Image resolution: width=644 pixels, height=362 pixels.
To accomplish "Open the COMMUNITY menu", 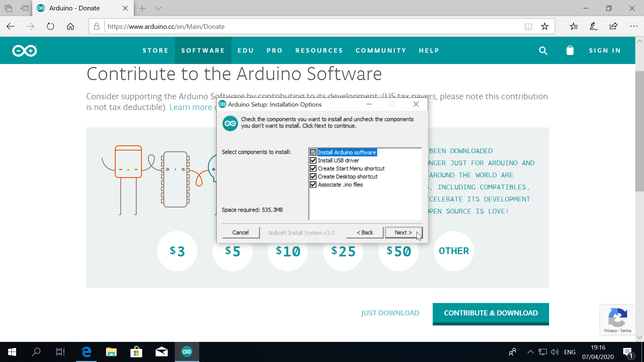I will pos(381,51).
